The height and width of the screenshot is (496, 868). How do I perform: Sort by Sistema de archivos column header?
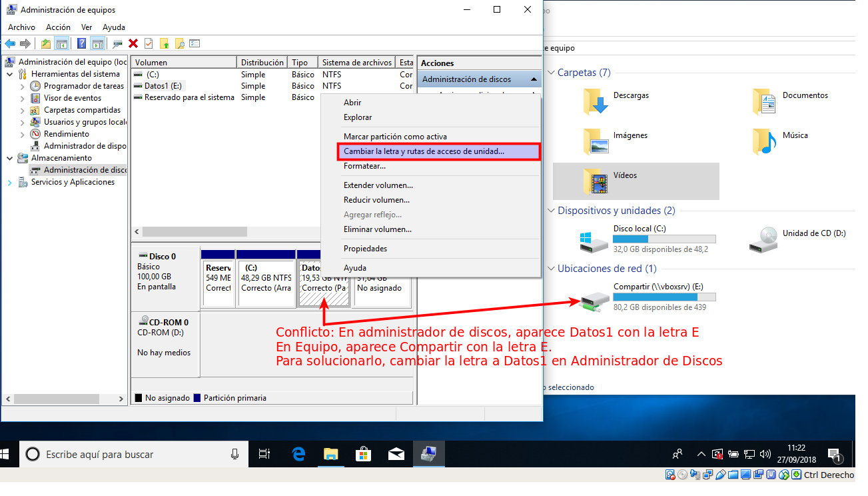coord(357,63)
